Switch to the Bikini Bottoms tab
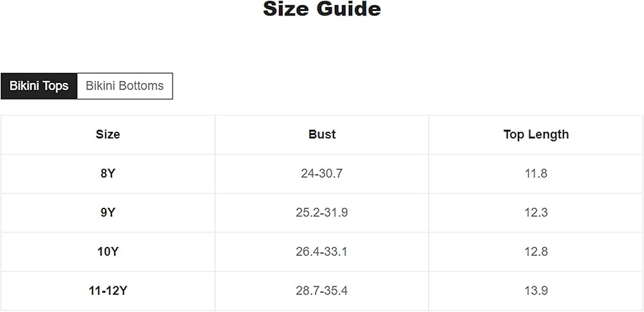 [x=125, y=86]
